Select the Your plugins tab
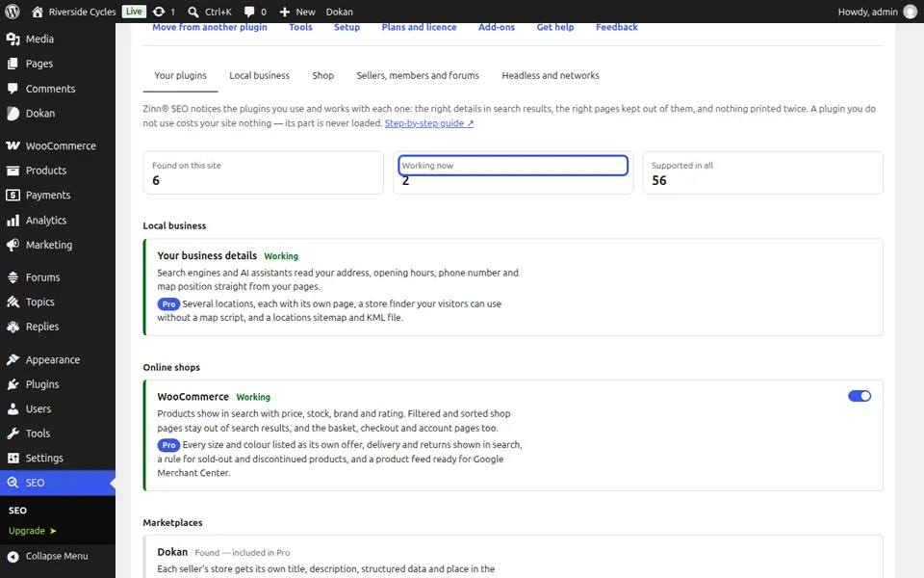The image size is (924, 578). click(x=180, y=75)
